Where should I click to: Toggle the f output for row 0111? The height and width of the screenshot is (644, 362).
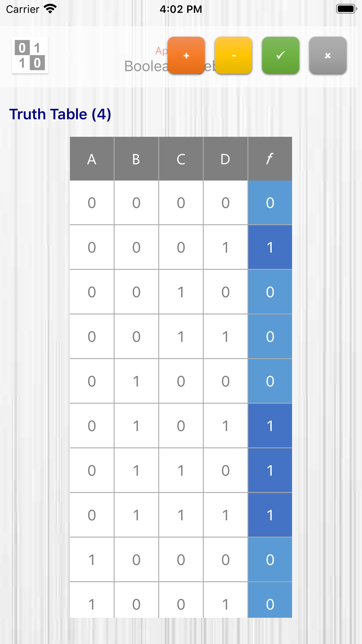(270, 515)
